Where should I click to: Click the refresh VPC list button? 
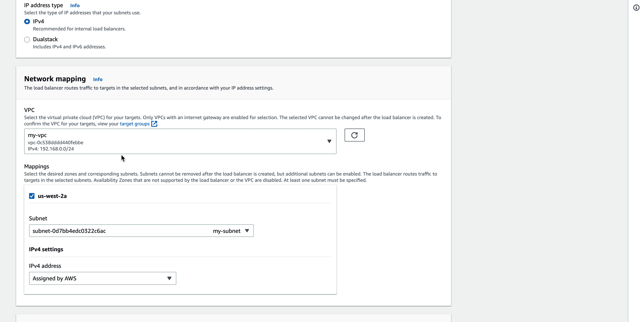[x=354, y=135]
